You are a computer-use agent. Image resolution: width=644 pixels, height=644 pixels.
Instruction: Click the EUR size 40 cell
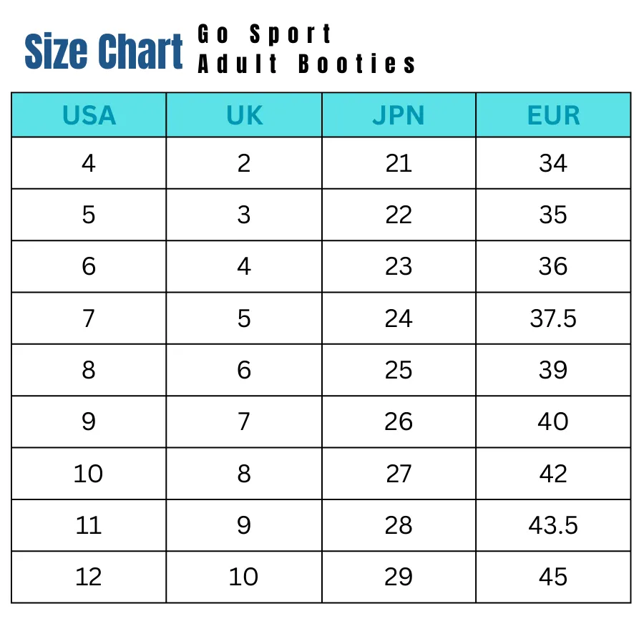(553, 421)
